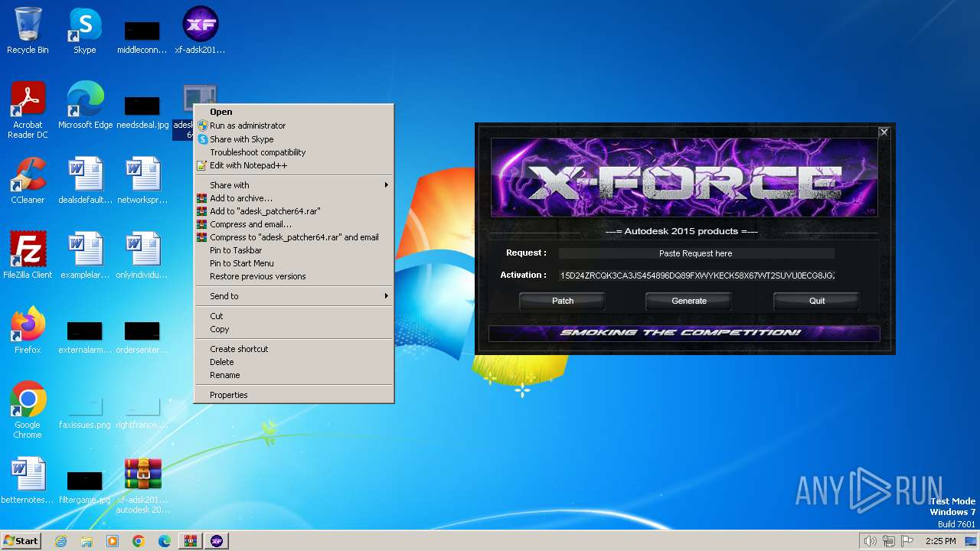Click the volume speaker tray icon
Image resolution: width=980 pixels, height=551 pixels.
pos(871,541)
